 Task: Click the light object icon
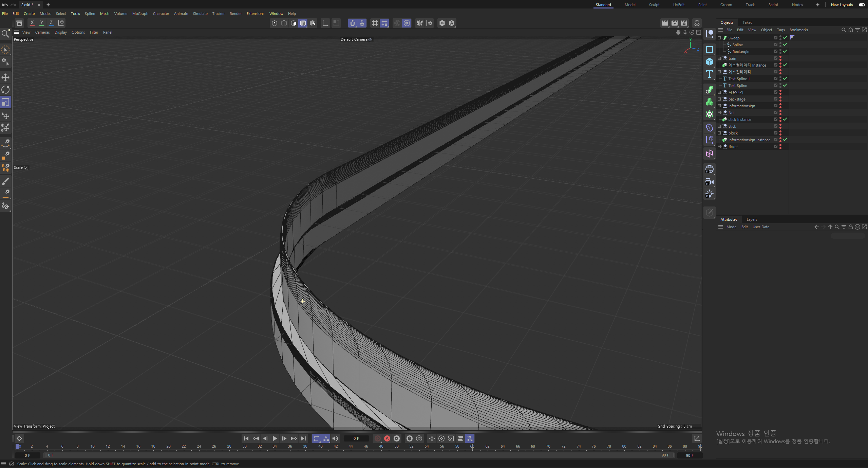tap(710, 194)
